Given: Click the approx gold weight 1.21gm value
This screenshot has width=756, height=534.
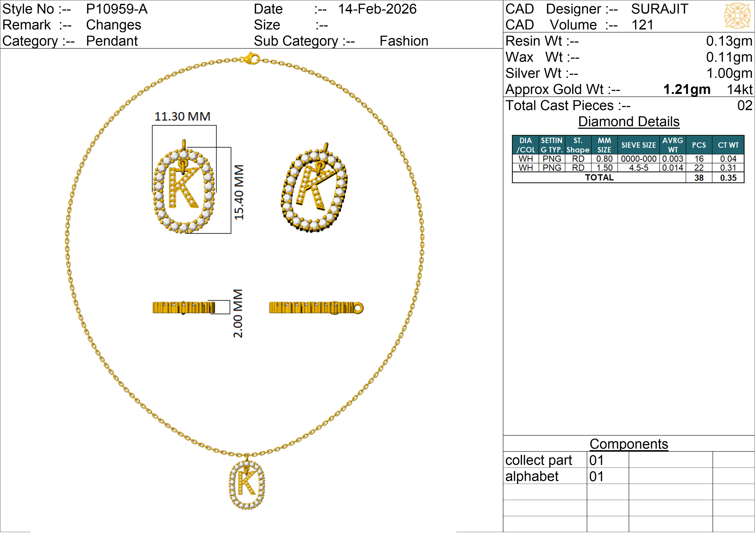Looking at the screenshot, I should 687,89.
